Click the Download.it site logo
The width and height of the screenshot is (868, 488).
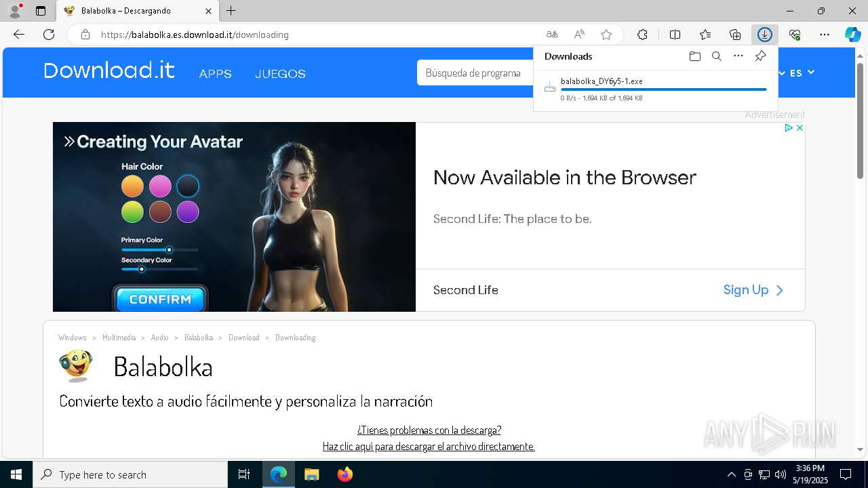pos(109,70)
